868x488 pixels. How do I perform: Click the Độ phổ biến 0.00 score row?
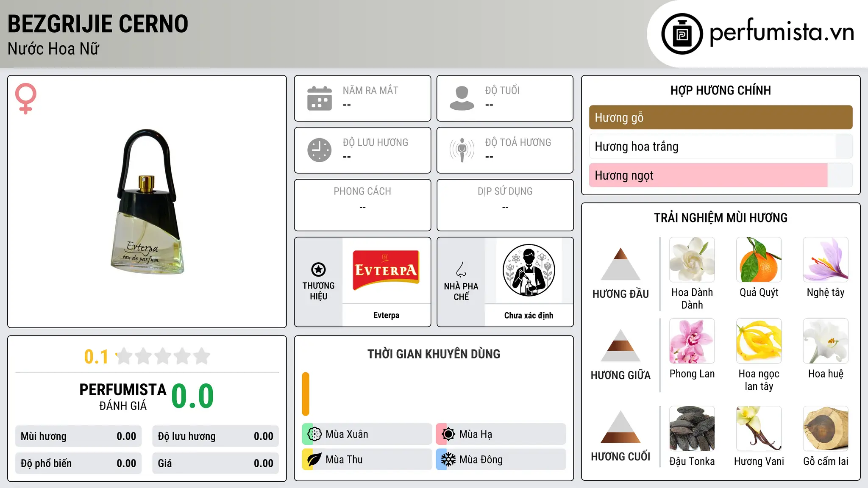[78, 463]
